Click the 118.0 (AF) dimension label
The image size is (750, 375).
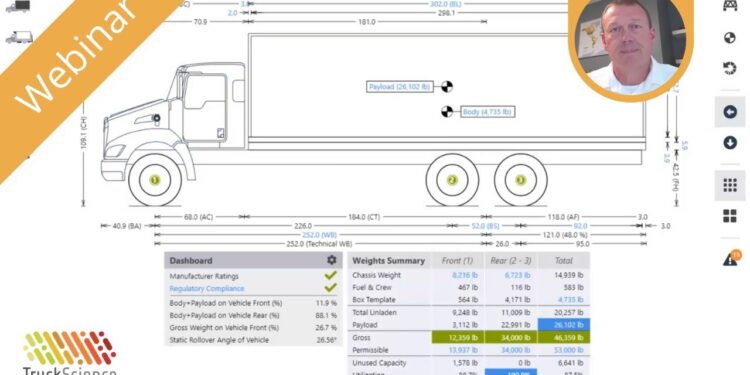point(563,217)
